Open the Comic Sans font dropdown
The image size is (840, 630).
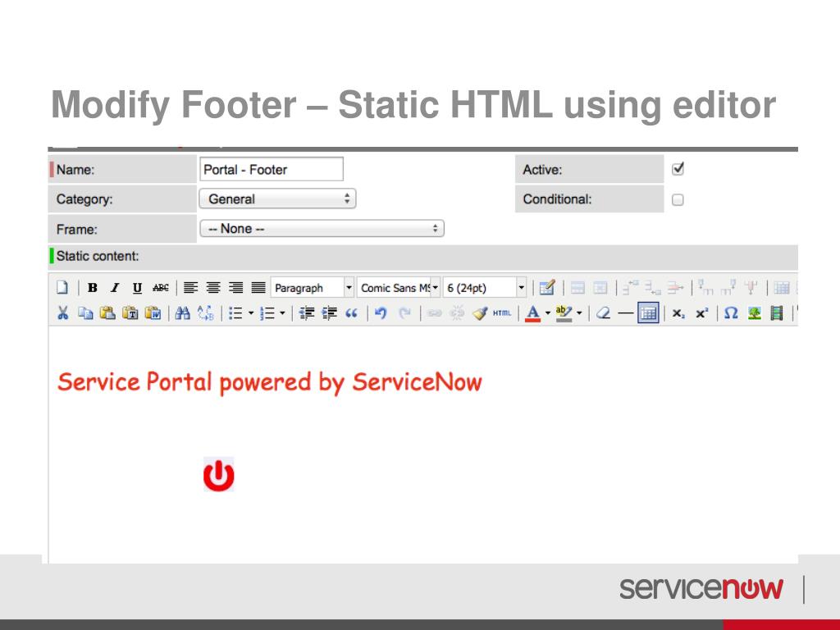coord(399,288)
